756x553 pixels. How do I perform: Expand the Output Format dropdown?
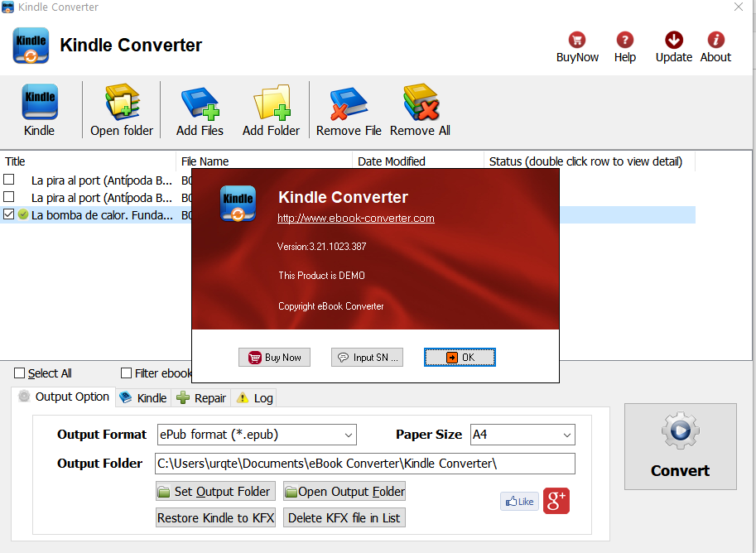coord(256,435)
